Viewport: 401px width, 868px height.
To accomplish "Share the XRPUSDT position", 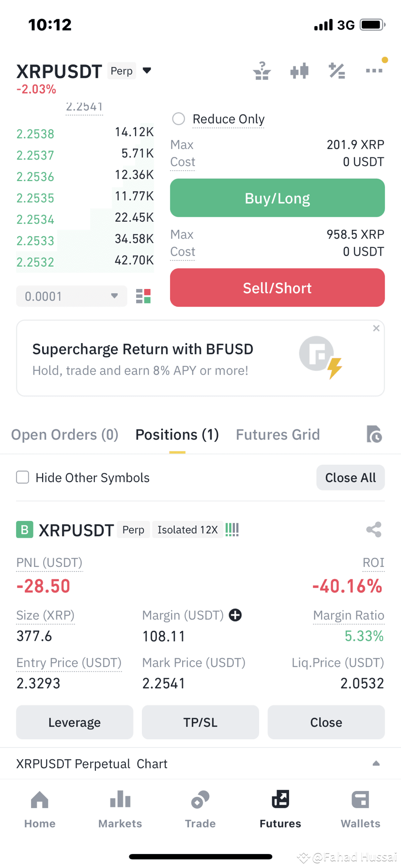I will coord(374,529).
